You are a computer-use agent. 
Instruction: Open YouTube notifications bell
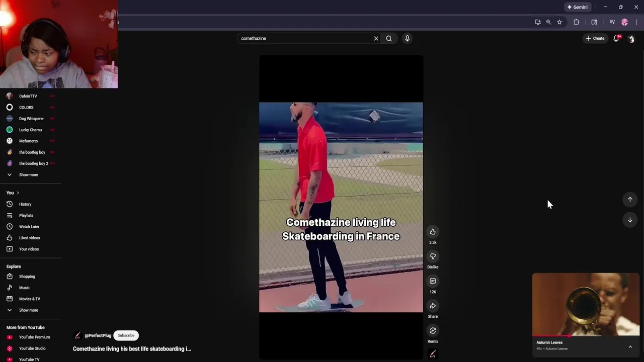616,38
